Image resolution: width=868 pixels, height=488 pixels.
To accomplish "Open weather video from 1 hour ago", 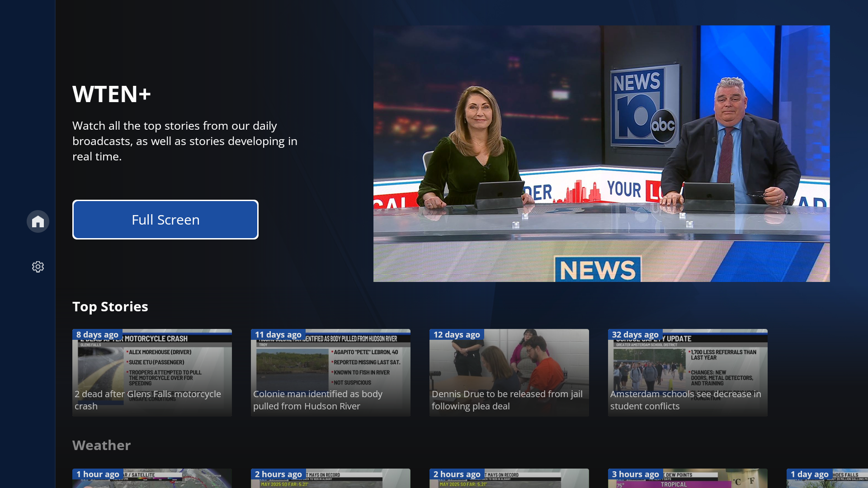I will click(x=152, y=478).
